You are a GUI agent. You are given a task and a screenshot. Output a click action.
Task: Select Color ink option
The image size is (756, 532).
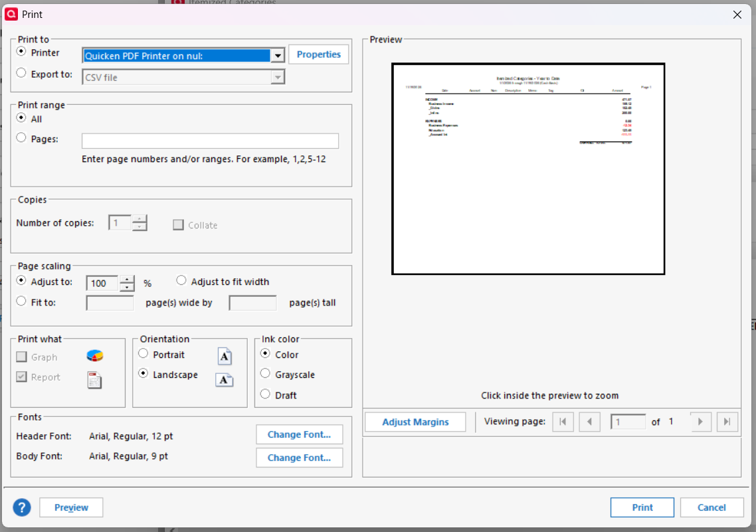265,354
